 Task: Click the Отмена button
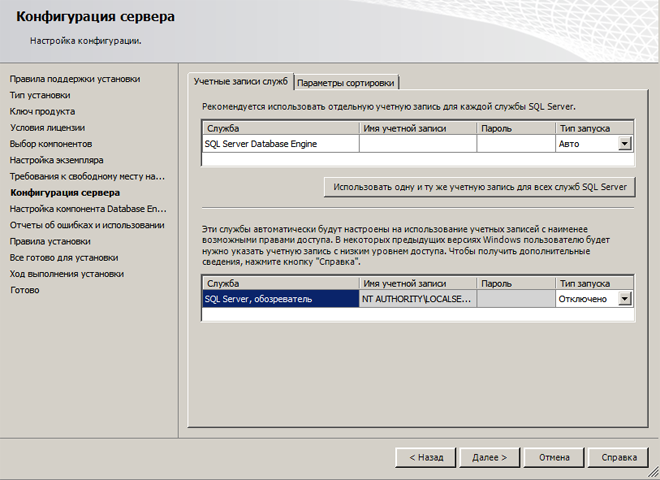coord(554,457)
